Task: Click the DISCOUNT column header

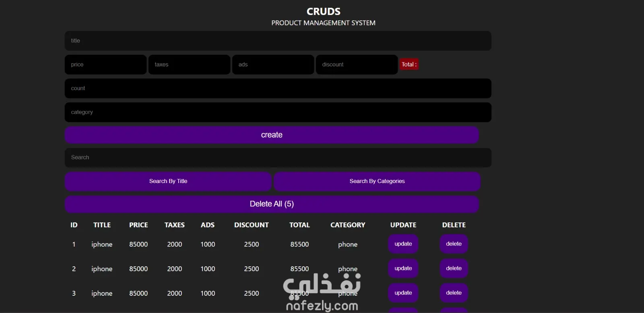Action: click(252, 225)
